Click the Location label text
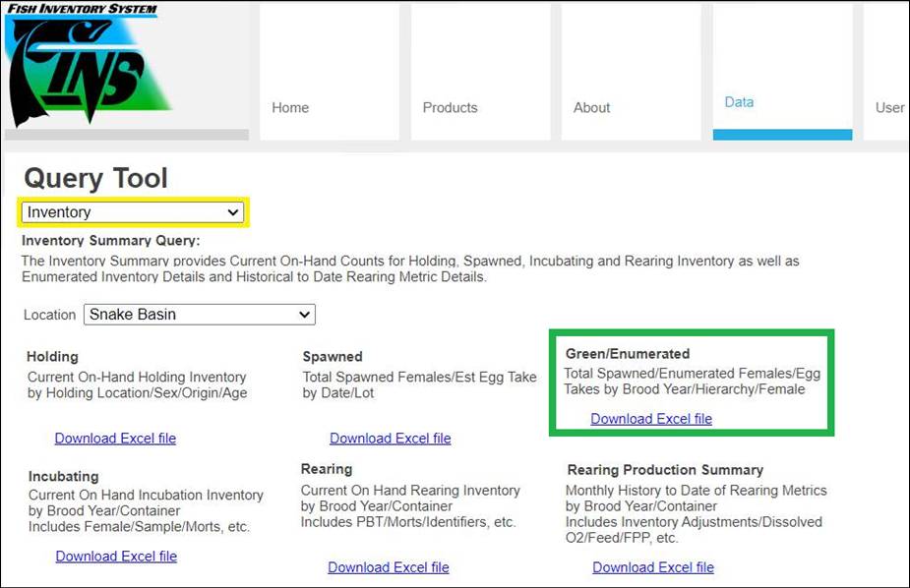 (x=50, y=316)
